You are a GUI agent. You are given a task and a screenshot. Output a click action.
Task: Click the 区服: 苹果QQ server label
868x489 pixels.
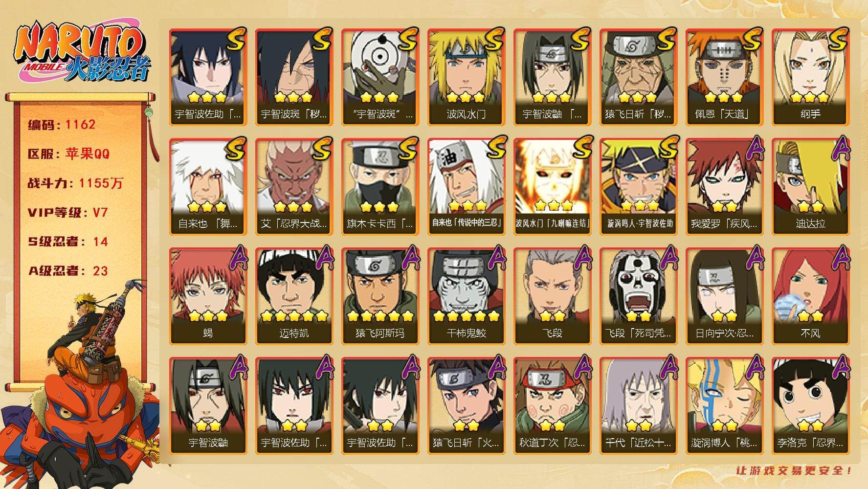point(68,154)
